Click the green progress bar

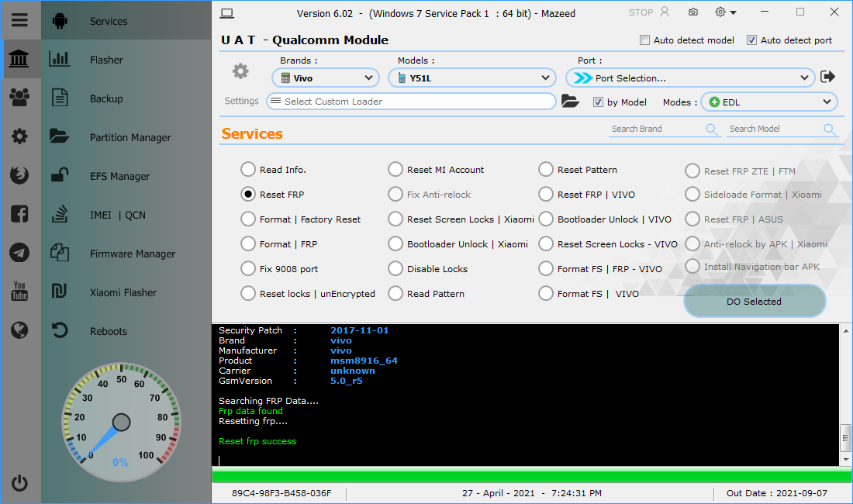(531, 476)
